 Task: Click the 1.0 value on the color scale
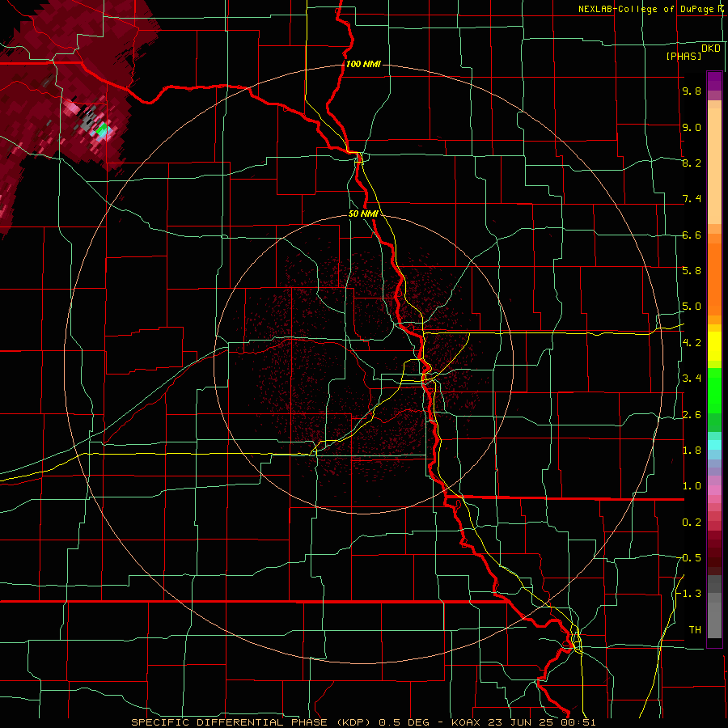tap(692, 486)
